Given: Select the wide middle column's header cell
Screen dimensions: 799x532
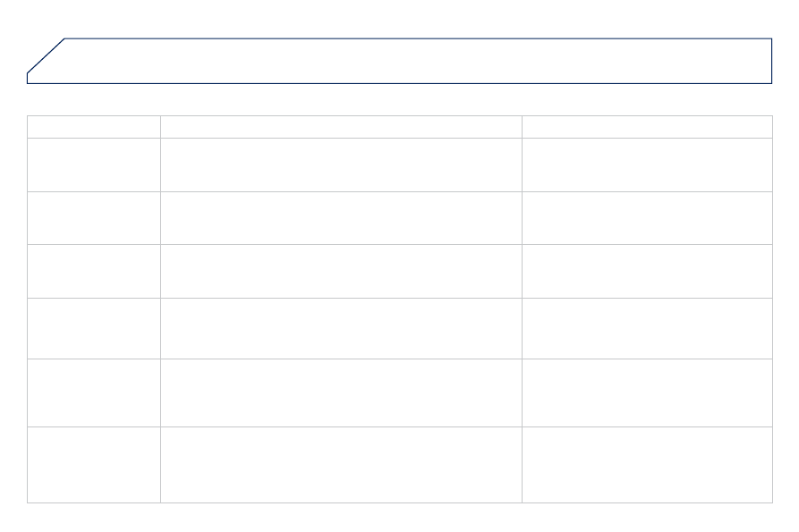Looking at the screenshot, I should pos(342,127).
